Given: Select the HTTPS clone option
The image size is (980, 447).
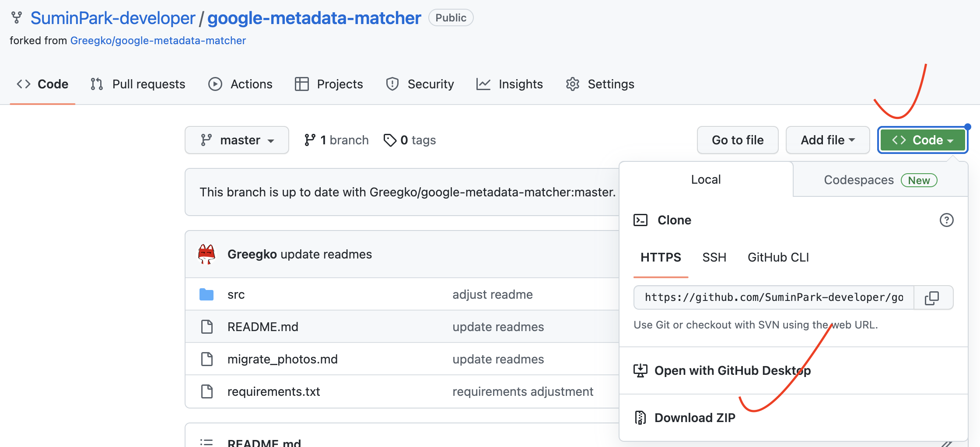Looking at the screenshot, I should coord(661,257).
